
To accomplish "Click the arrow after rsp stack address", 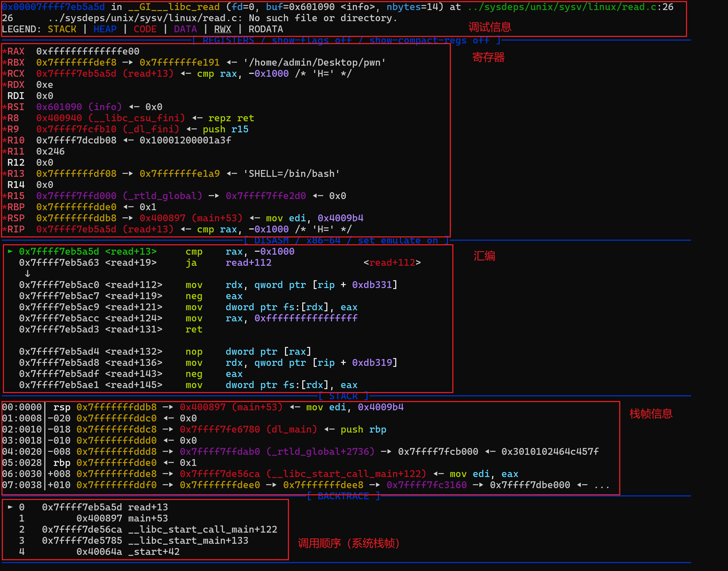I will [168, 407].
